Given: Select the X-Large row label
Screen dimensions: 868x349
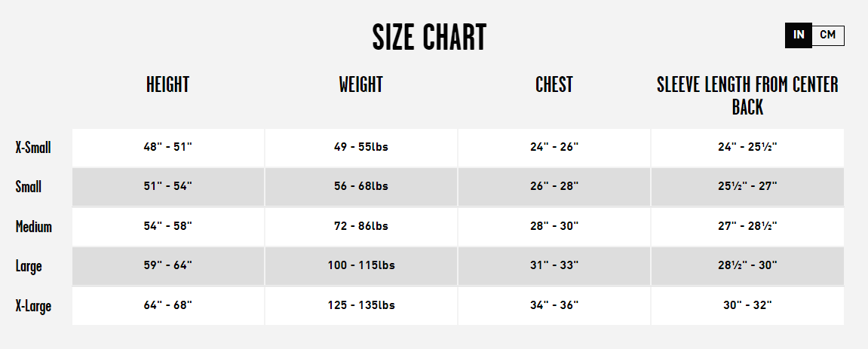Looking at the screenshot, I should pos(33,306).
